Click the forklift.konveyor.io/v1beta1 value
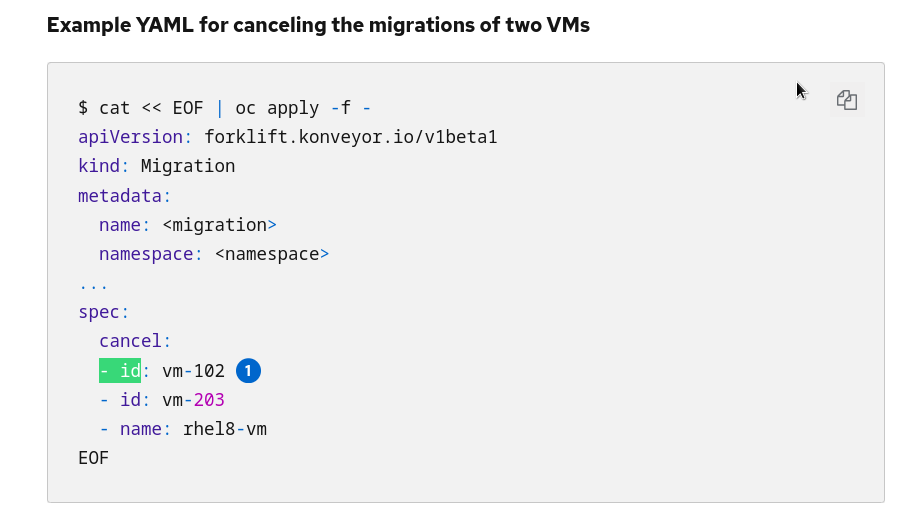The image size is (913, 520). pos(351,137)
